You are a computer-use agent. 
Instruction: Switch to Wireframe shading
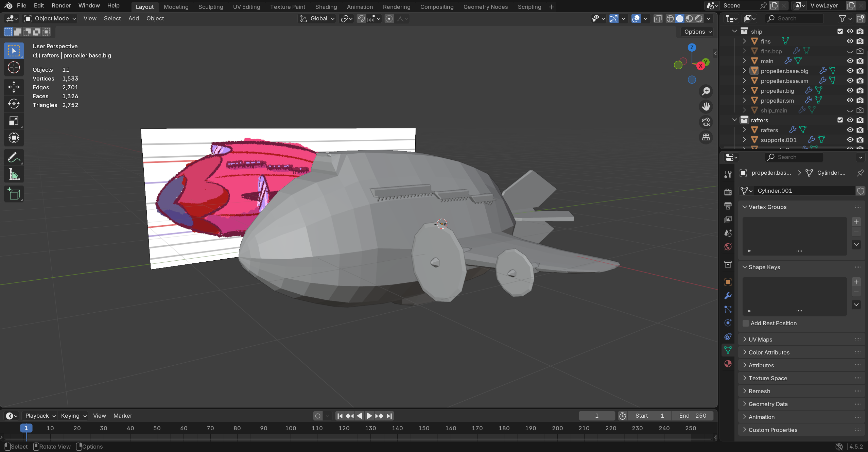670,19
